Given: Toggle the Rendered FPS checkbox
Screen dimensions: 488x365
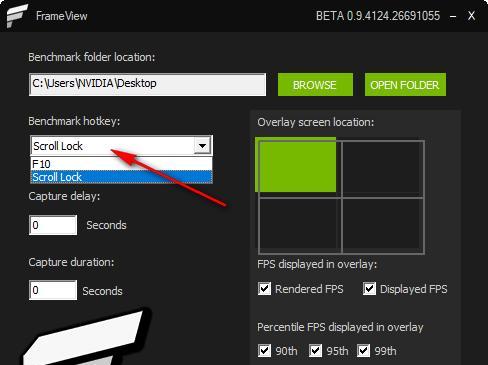Looking at the screenshot, I should pyautogui.click(x=264, y=289).
